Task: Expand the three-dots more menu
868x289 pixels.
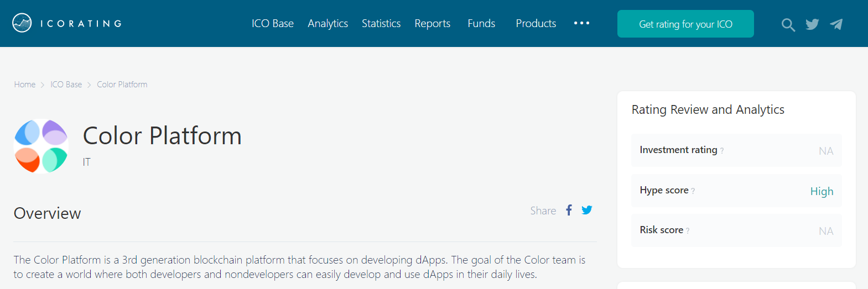Action: tap(581, 23)
